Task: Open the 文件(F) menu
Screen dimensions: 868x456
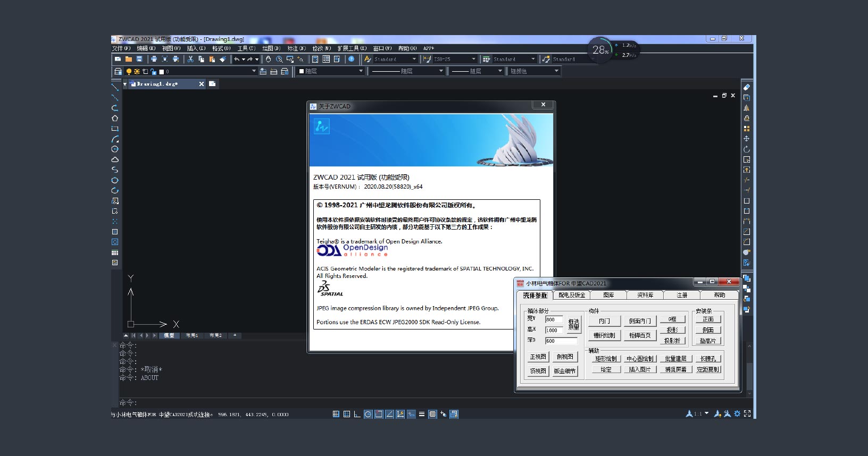Action: click(121, 48)
